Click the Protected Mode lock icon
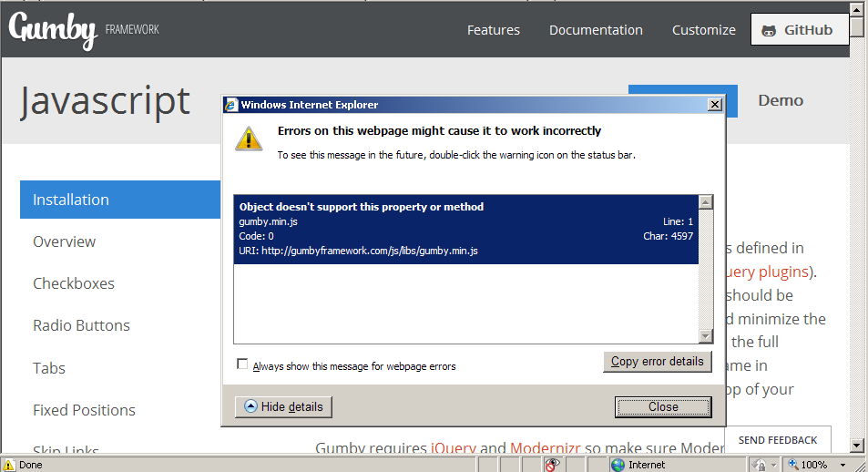 [760, 465]
